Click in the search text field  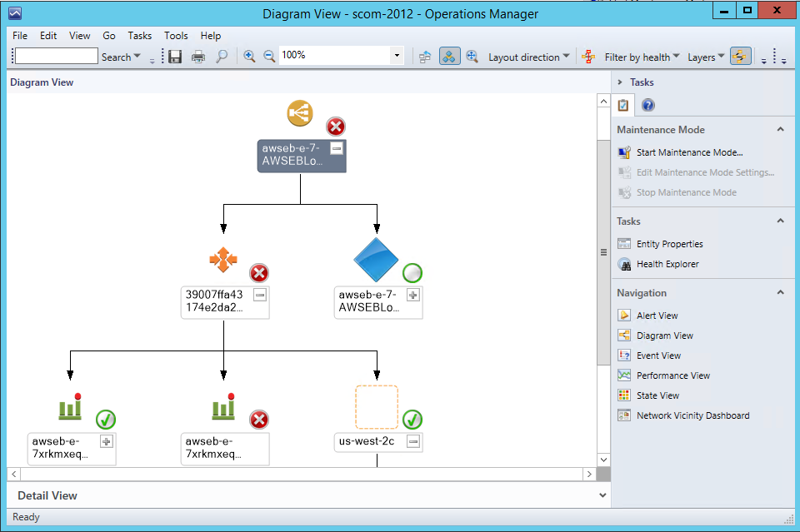[x=56, y=57]
